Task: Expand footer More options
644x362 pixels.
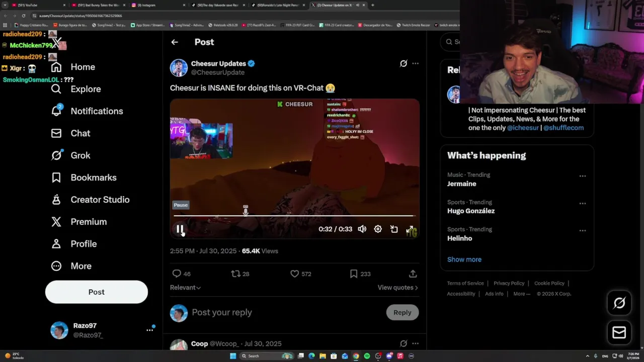Action: (522, 294)
